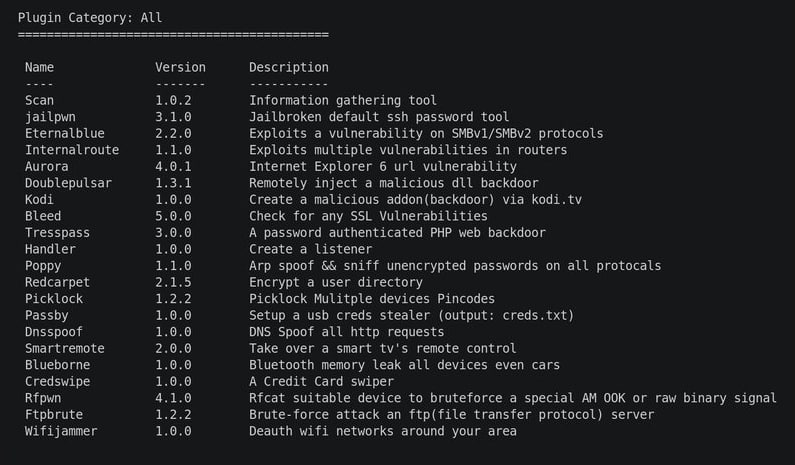Select the Bleed plugin name
The height and width of the screenshot is (465, 795).
(x=43, y=216)
